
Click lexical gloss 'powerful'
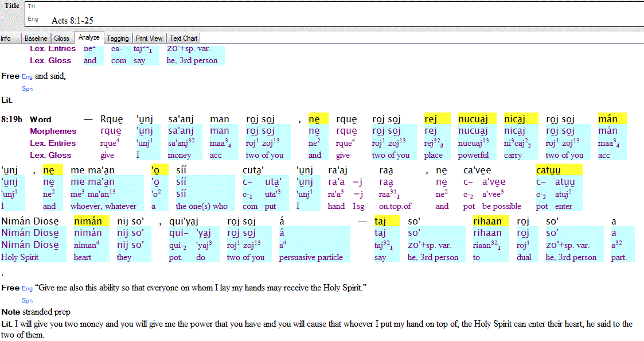pos(474,155)
